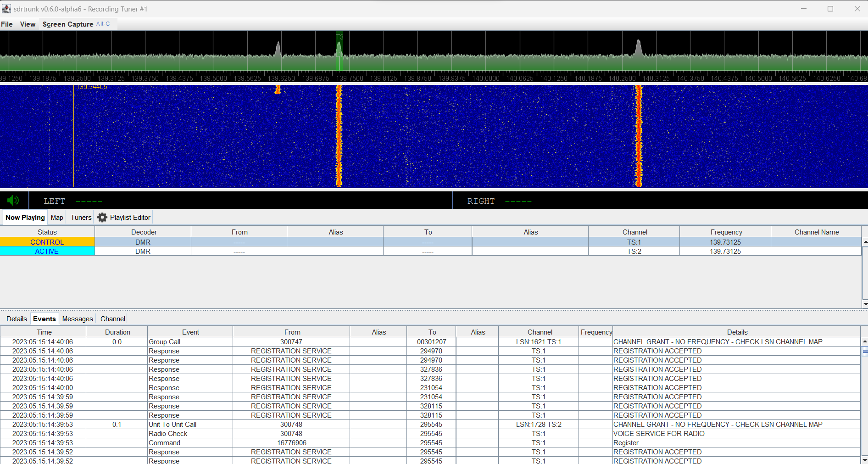Image resolution: width=868 pixels, height=464 pixels.
Task: Click the Playlist Editor gear icon
Action: pos(102,217)
